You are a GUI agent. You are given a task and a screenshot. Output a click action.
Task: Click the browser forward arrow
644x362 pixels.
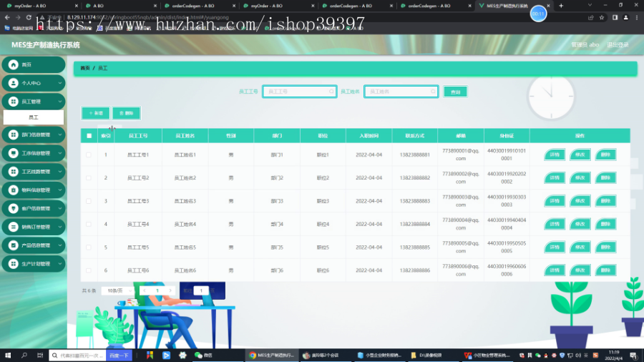click(x=18, y=17)
